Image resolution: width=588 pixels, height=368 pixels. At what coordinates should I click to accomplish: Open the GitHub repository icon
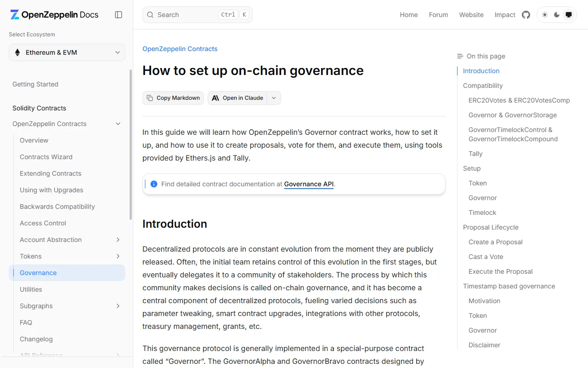(x=526, y=15)
